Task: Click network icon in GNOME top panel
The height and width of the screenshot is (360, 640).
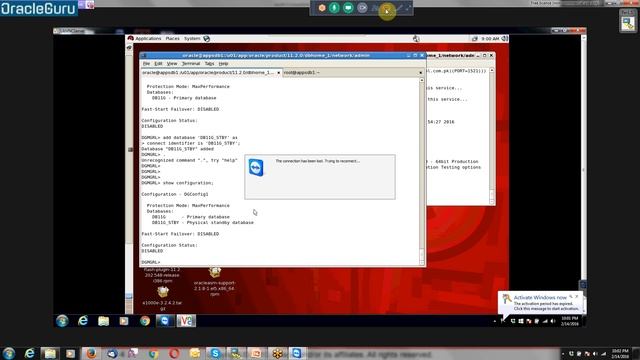Action: point(475,39)
